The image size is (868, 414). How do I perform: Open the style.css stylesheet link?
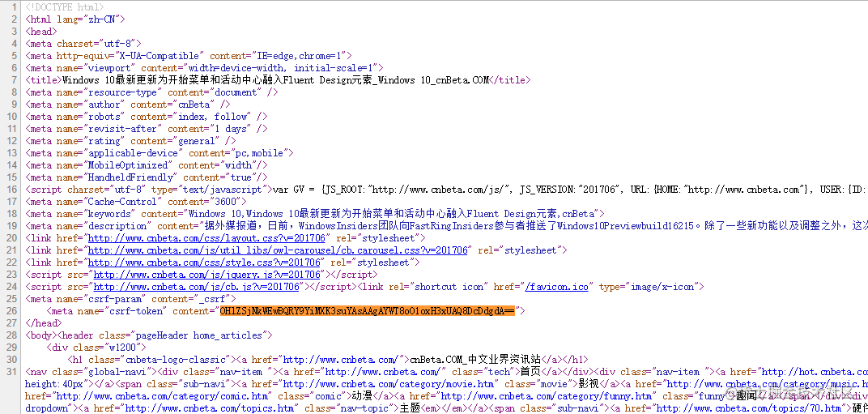[204, 262]
